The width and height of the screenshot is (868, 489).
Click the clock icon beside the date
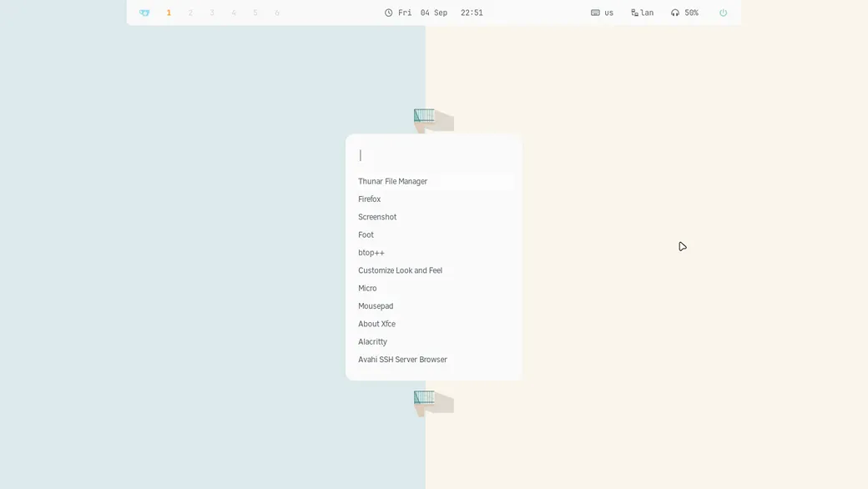coord(389,13)
